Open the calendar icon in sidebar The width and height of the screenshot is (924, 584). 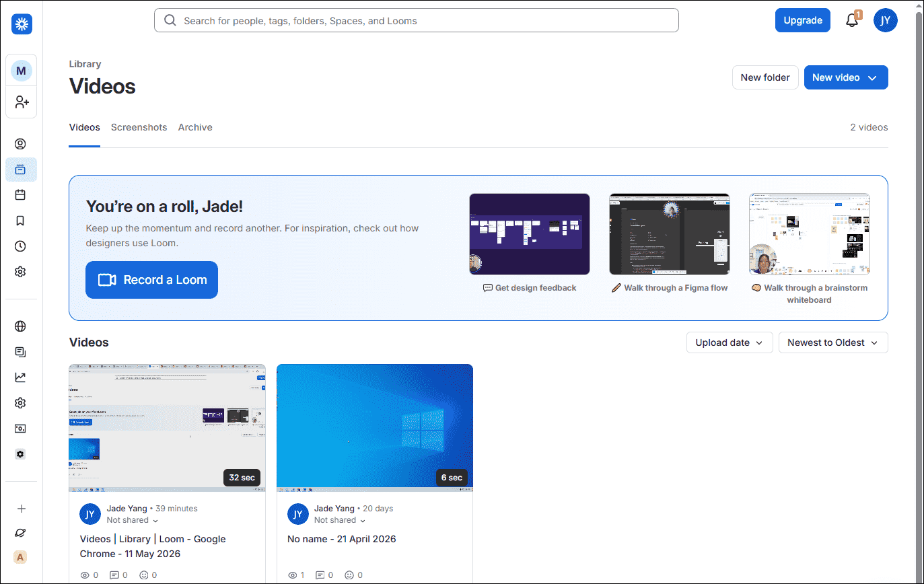coord(20,195)
